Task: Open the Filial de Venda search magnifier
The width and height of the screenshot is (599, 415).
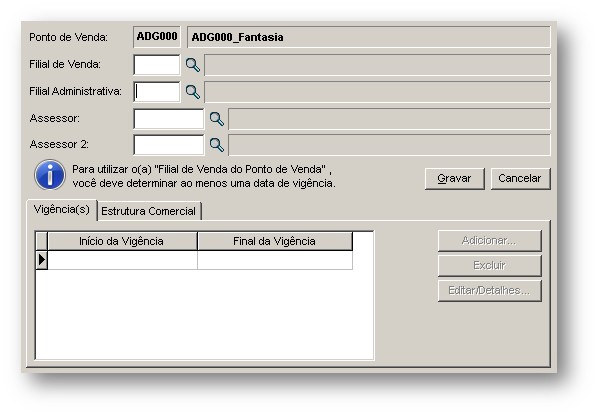Action: pyautogui.click(x=193, y=65)
